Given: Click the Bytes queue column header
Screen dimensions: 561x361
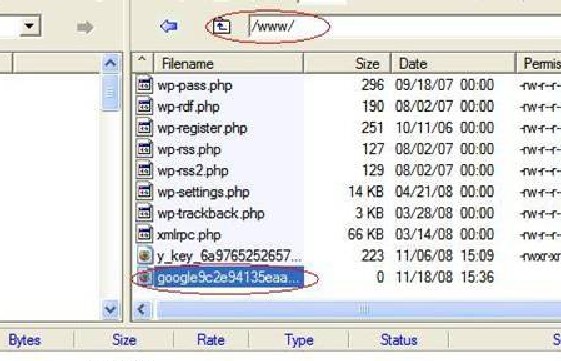Looking at the screenshot, I should [x=25, y=340].
